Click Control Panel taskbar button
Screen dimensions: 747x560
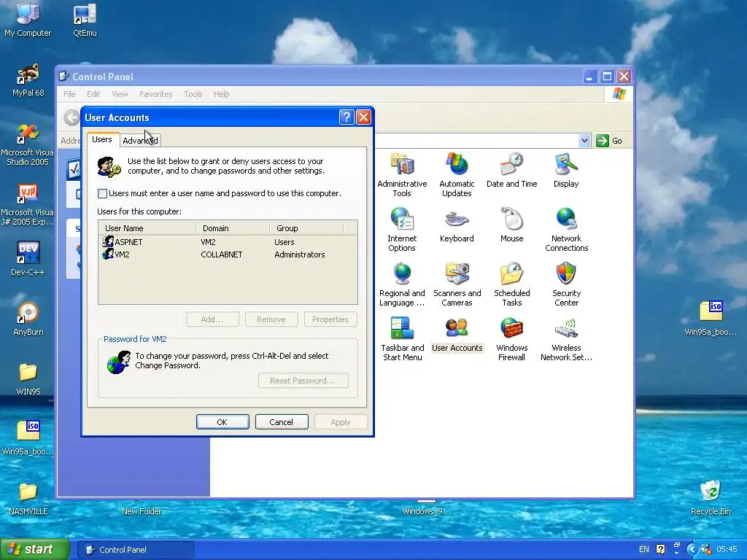[135, 550]
